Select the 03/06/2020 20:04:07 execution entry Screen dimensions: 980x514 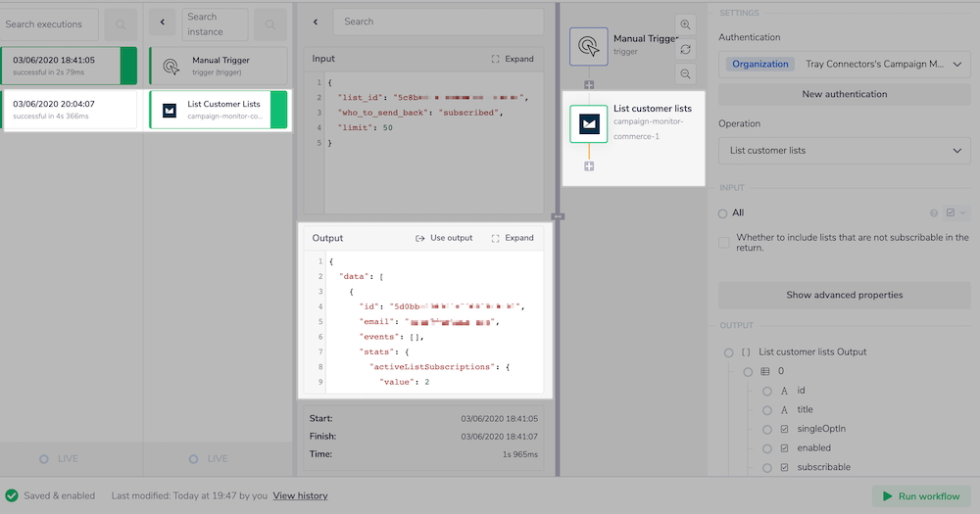pos(69,109)
